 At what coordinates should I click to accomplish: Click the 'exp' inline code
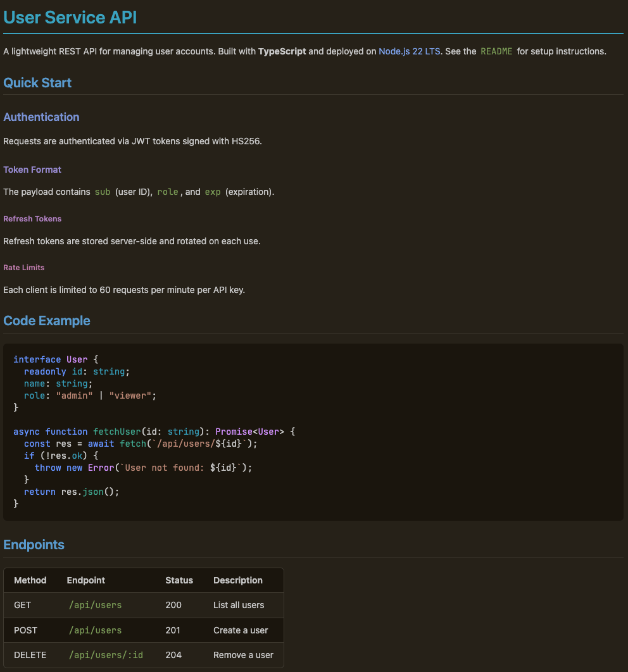tap(213, 192)
